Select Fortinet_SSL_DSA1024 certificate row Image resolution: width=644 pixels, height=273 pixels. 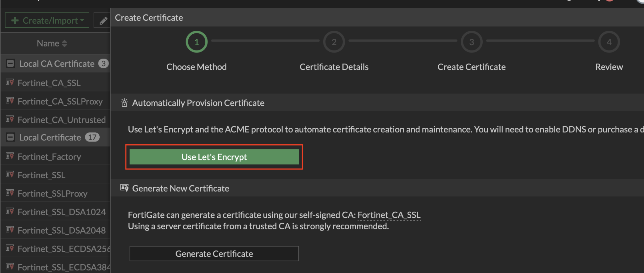coord(55,212)
